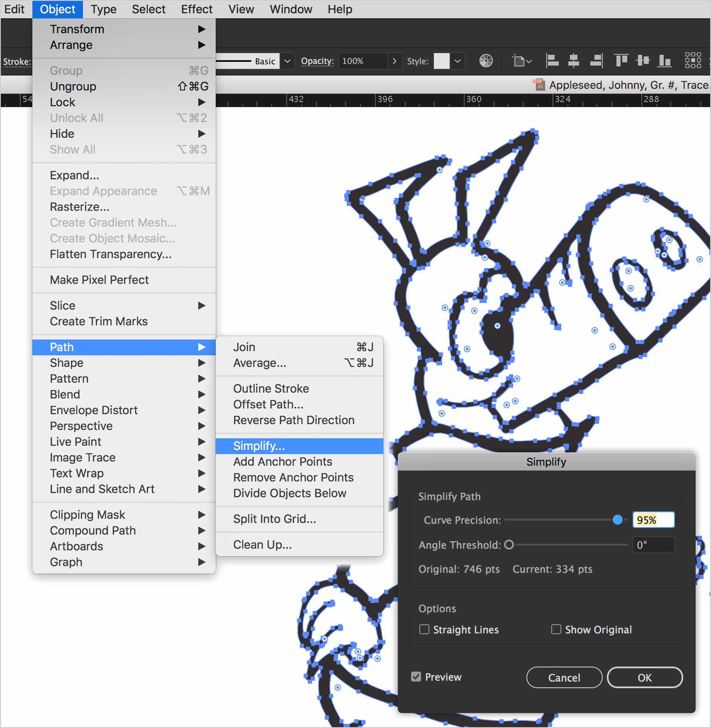This screenshot has height=728, width=711.
Task: Enable the Show Original checkbox
Action: click(x=556, y=629)
